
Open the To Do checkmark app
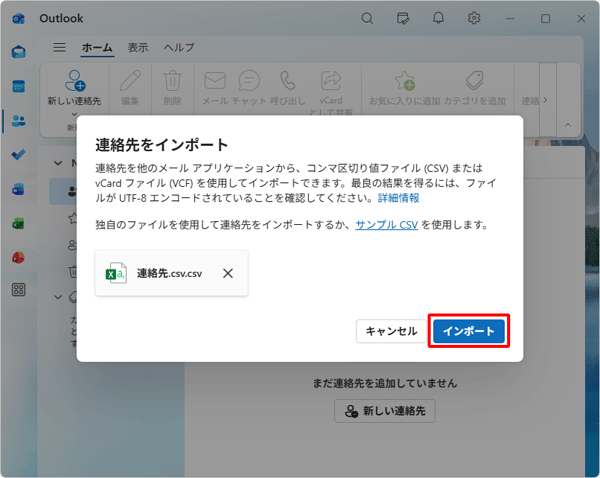tap(18, 155)
